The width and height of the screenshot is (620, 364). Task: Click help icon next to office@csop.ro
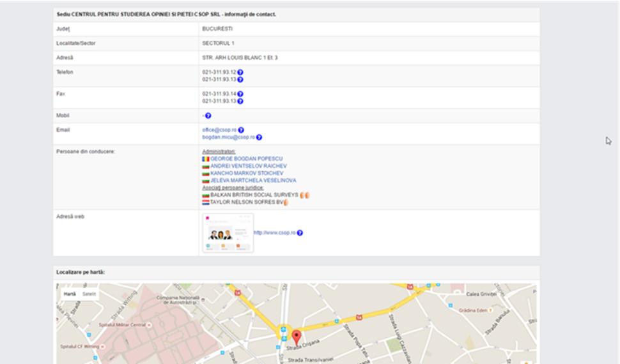pos(241,130)
